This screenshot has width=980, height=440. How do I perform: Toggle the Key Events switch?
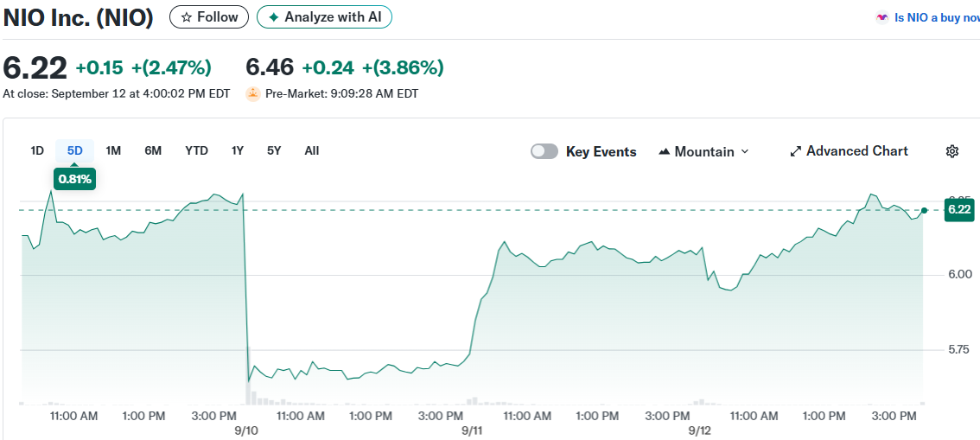544,151
